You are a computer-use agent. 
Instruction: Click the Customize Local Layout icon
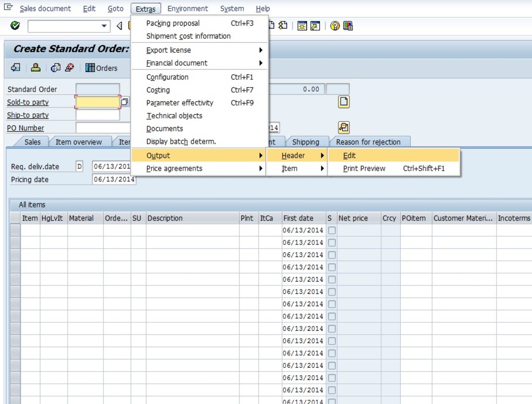tap(348, 26)
